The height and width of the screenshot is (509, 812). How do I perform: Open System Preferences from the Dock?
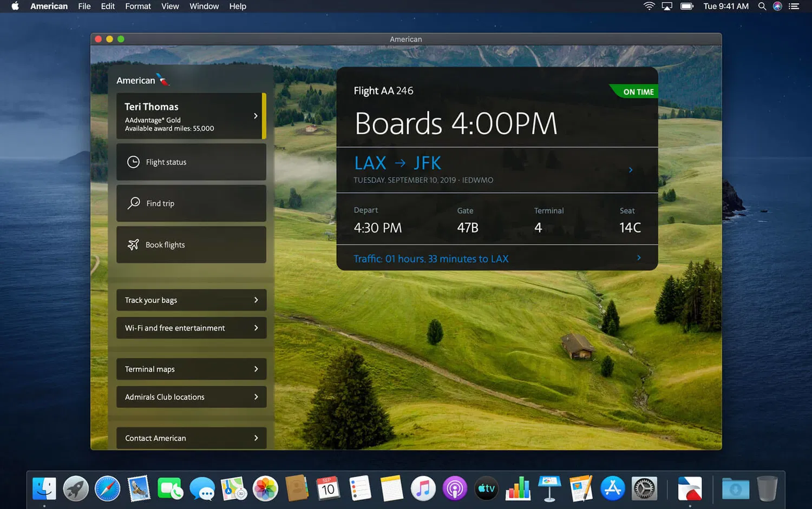[644, 489]
